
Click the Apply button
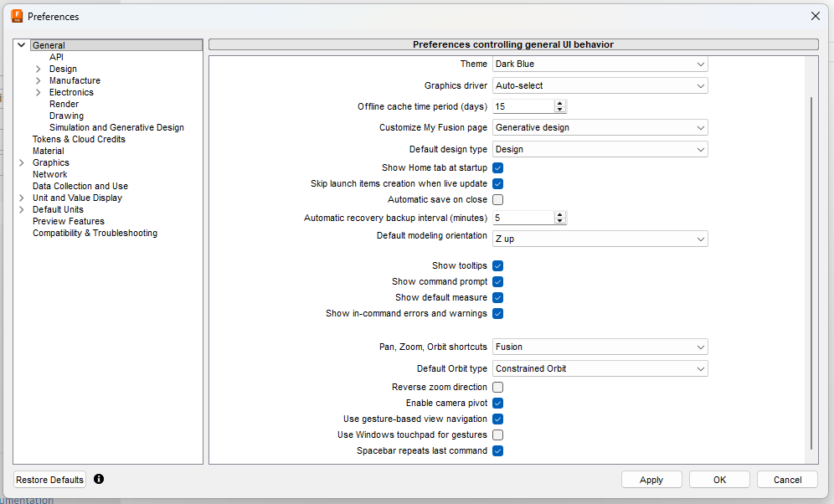(x=651, y=480)
